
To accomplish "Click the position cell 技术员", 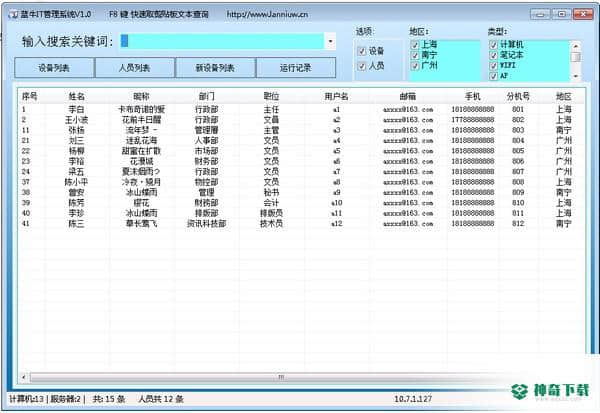I will tap(271, 223).
